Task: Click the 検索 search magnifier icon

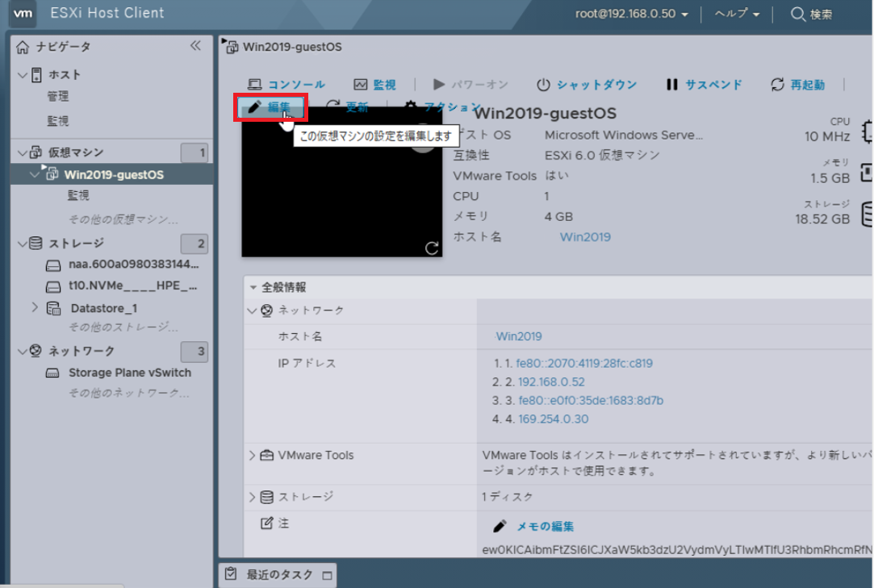Action: (797, 14)
